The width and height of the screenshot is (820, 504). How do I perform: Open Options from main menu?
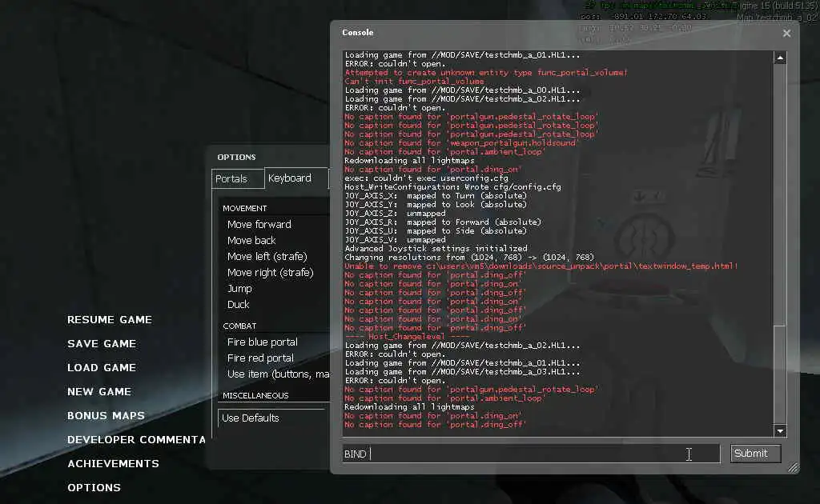tap(94, 488)
